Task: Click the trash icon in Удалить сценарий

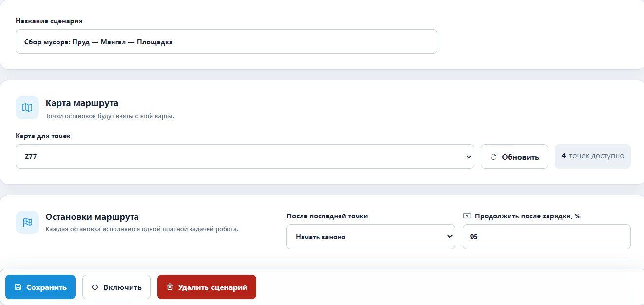Action: click(170, 287)
